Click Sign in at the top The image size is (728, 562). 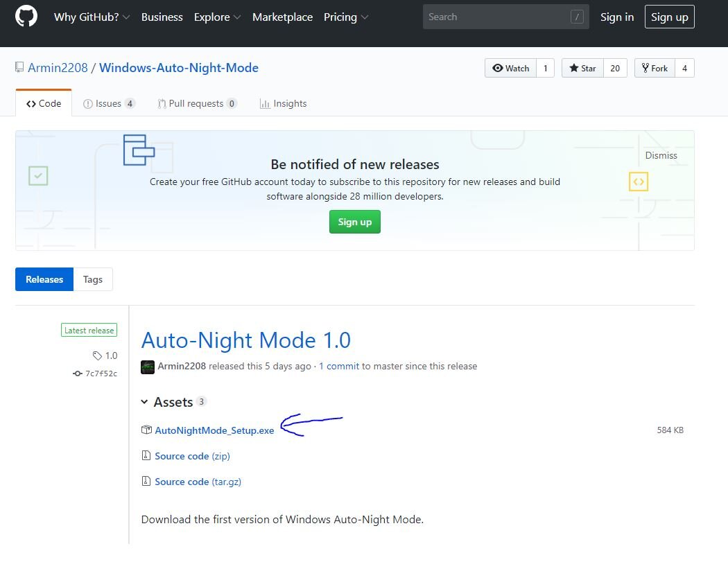tap(616, 17)
